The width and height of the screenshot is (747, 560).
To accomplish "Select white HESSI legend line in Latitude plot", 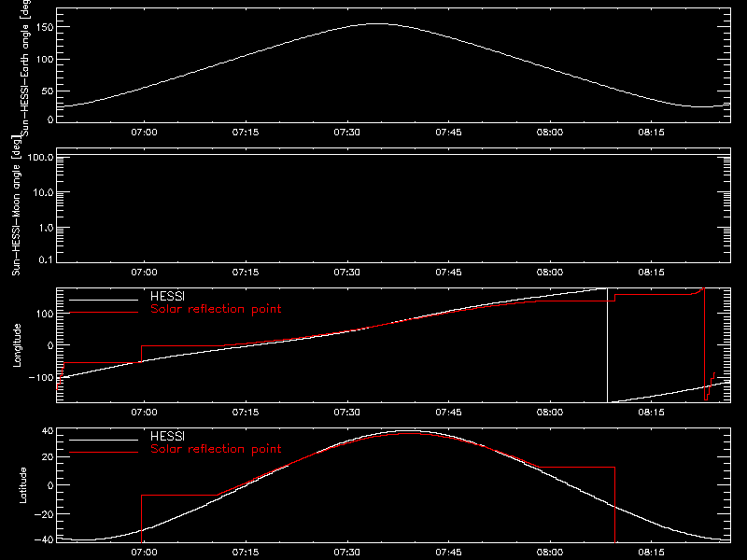I will pyautogui.click(x=104, y=440).
